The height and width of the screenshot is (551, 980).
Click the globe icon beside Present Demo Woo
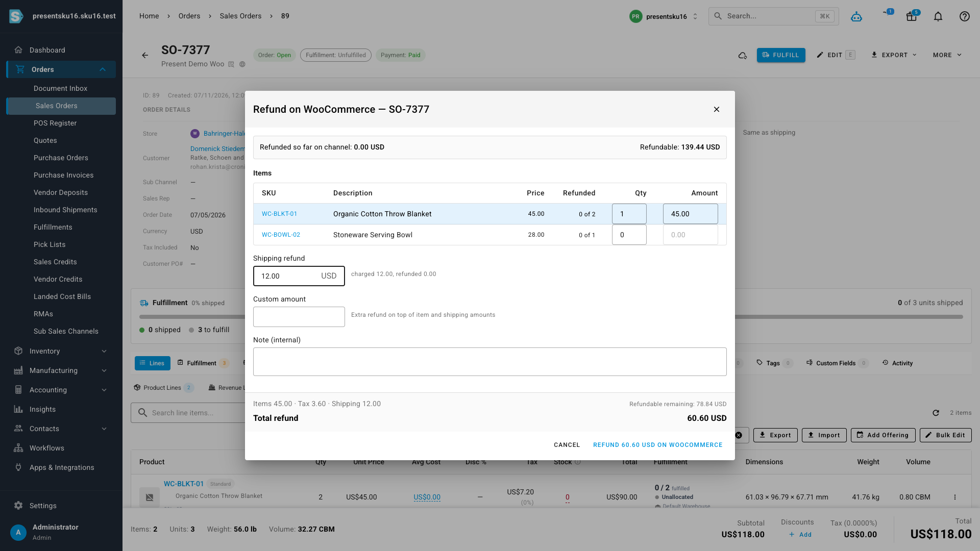tap(242, 64)
